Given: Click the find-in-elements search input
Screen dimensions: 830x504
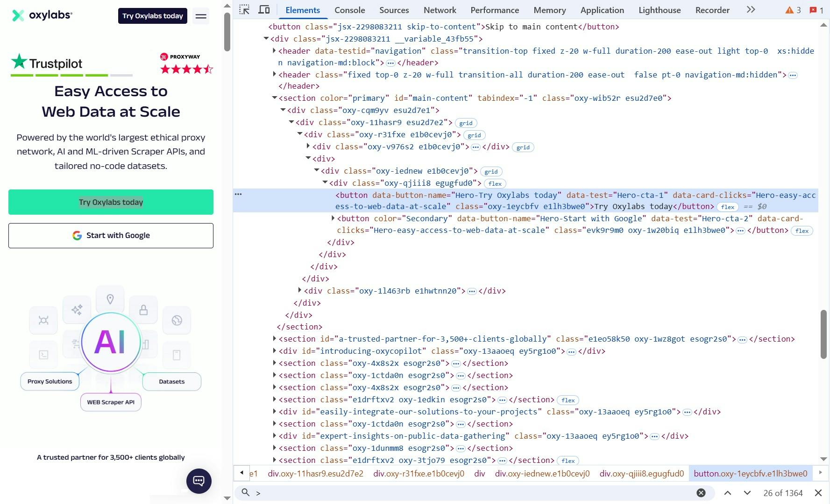Looking at the screenshot, I should (x=472, y=493).
